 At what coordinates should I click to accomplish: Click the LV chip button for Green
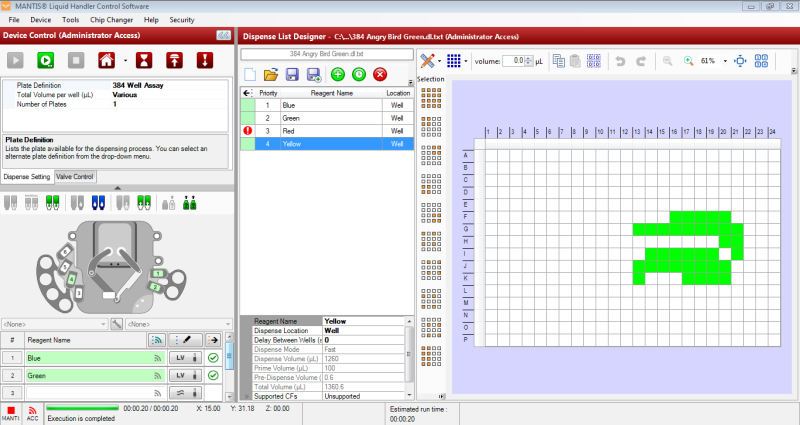click(185, 376)
